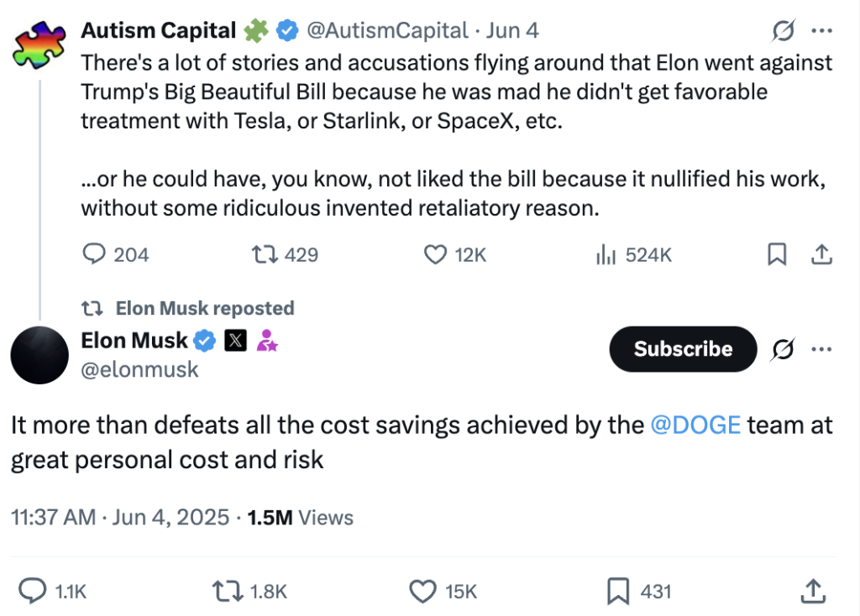Like Elon Musk's post
The width and height of the screenshot is (860, 616).
click(423, 592)
